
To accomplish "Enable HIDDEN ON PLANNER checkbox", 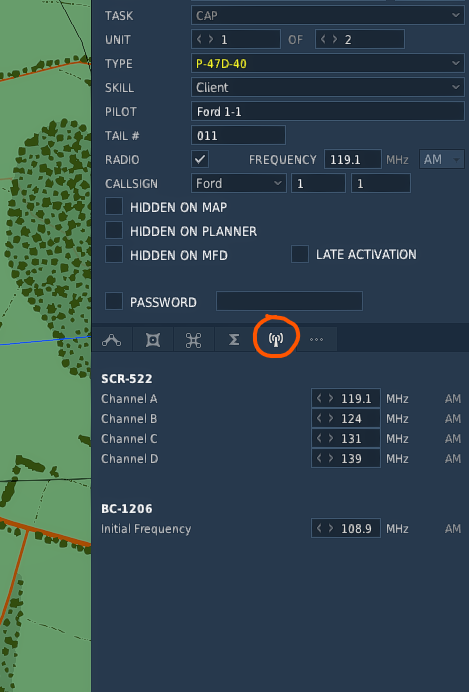I will tap(114, 230).
